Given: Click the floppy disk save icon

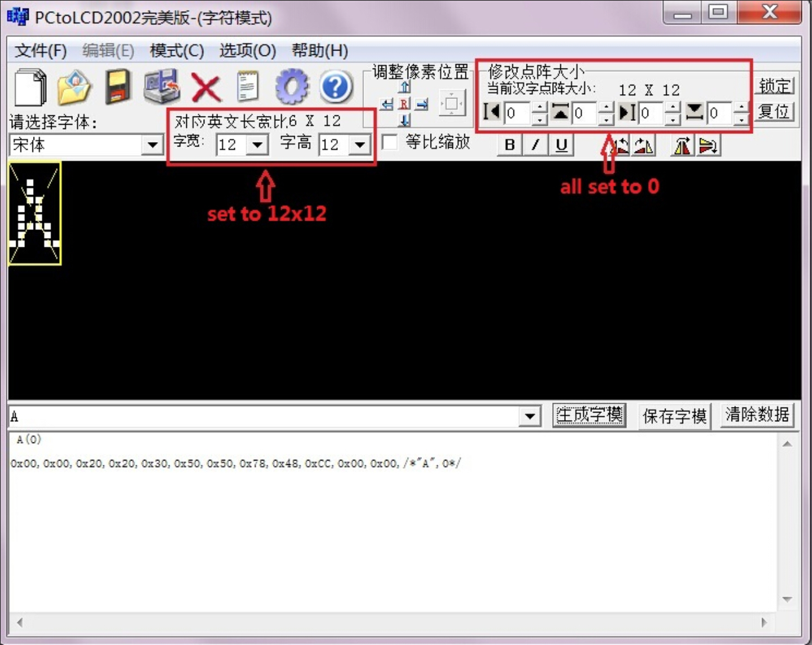Looking at the screenshot, I should click(x=118, y=87).
